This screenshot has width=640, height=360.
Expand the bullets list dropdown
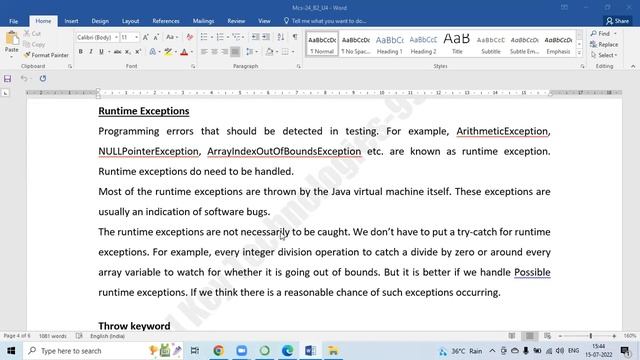(x=211, y=38)
